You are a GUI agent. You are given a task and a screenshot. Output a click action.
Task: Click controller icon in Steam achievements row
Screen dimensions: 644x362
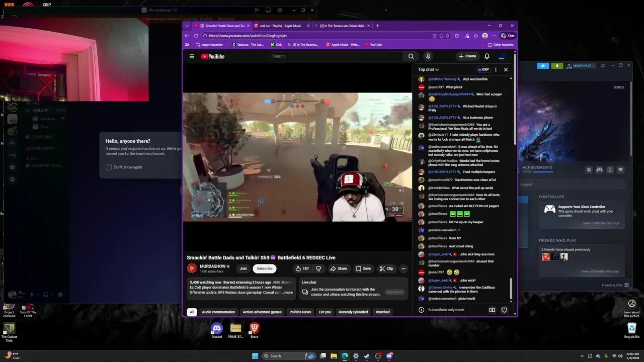click(x=599, y=170)
